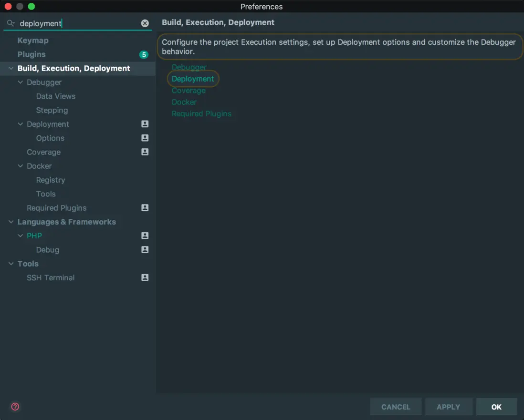Collapse the Docker tree node
Image resolution: width=524 pixels, height=420 pixels.
pyautogui.click(x=21, y=166)
